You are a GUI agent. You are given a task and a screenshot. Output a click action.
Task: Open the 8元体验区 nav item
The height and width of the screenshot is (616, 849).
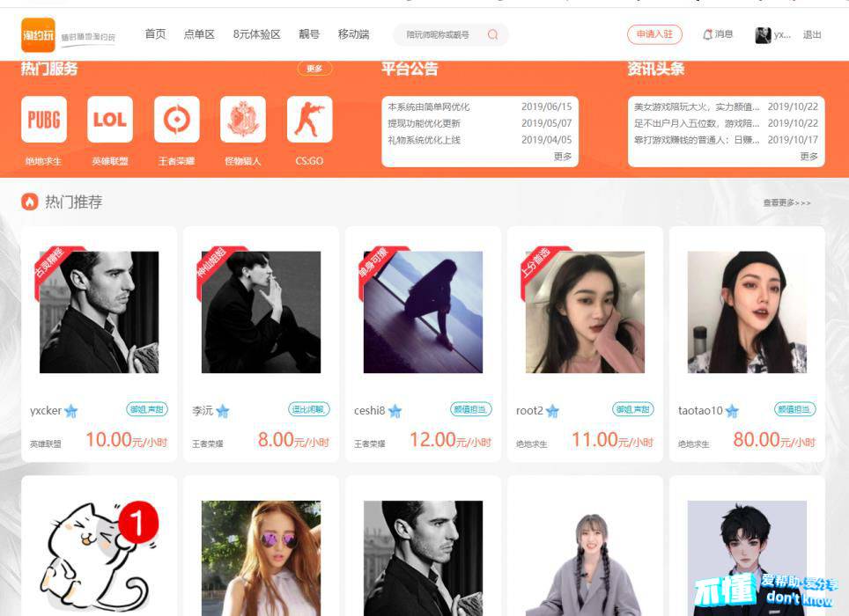click(x=256, y=34)
